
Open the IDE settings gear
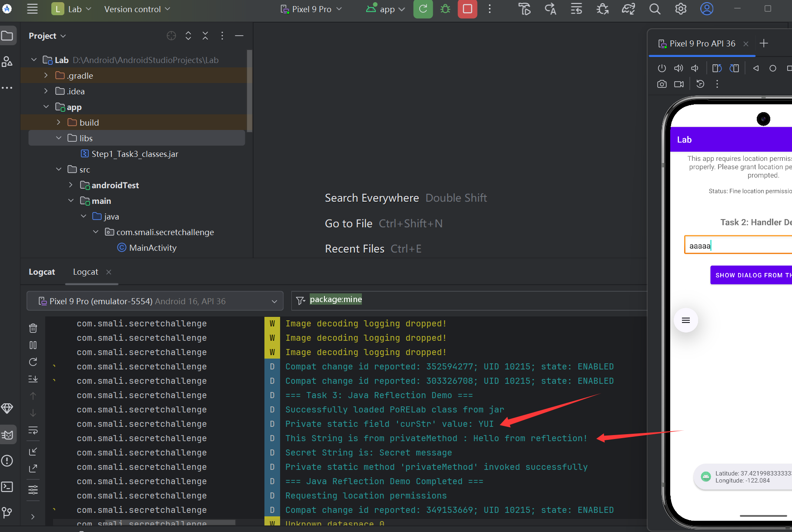point(681,9)
